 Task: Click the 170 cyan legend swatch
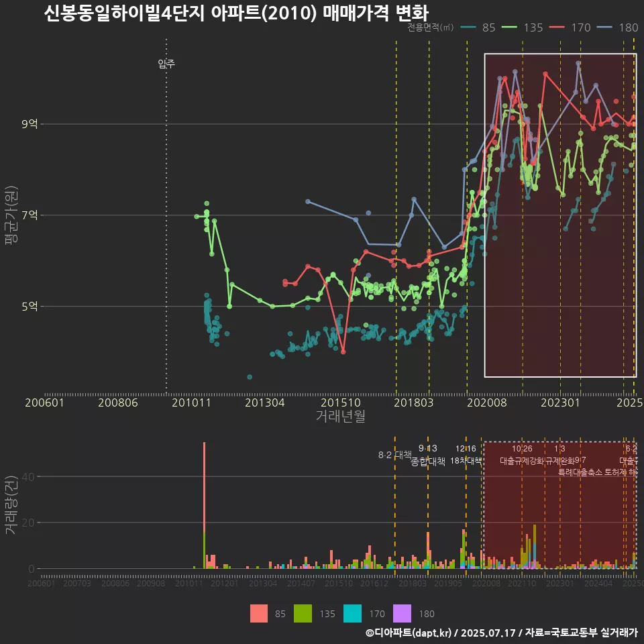352,614
